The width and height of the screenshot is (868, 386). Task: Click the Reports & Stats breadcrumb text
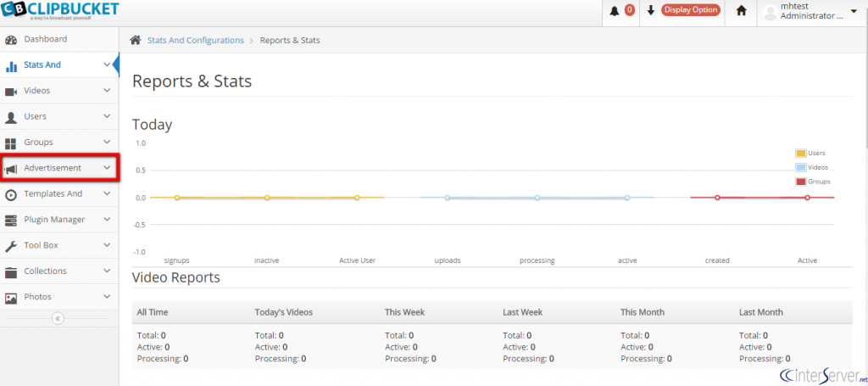click(290, 41)
